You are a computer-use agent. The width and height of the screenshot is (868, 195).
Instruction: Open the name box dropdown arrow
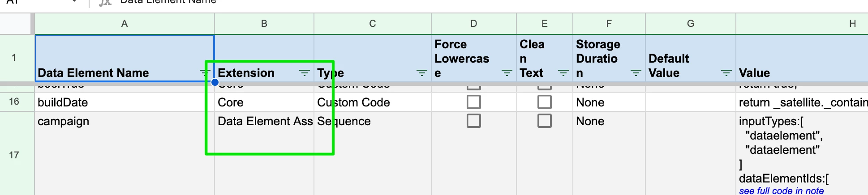(x=74, y=2)
